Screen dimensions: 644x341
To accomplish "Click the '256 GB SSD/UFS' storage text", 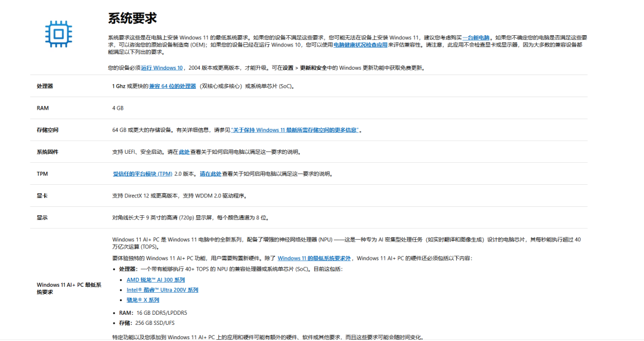I will (155, 323).
